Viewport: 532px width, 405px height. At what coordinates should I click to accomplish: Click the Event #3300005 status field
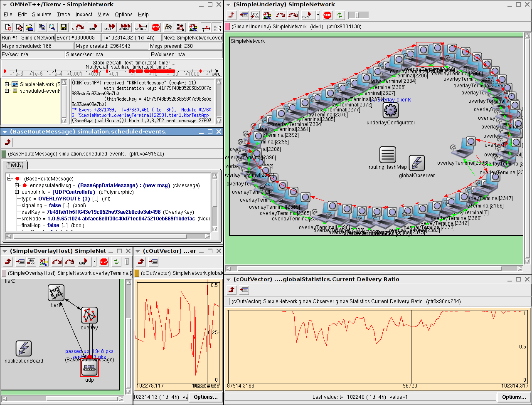(x=78, y=37)
